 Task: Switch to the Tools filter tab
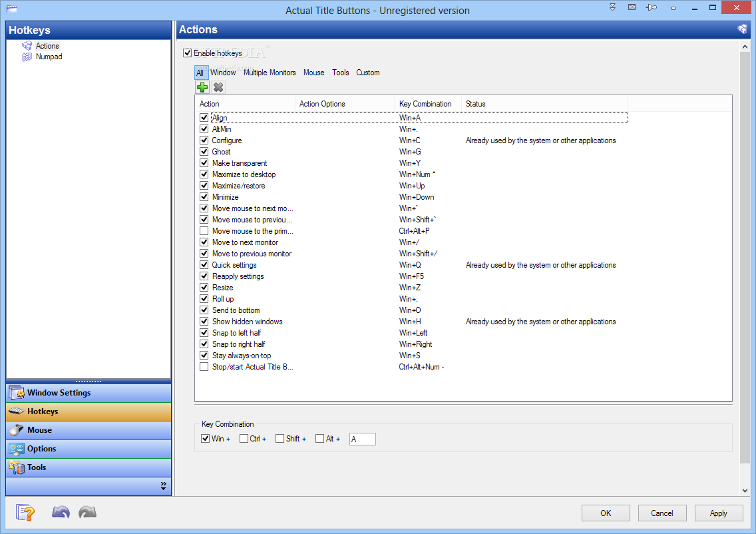(340, 73)
